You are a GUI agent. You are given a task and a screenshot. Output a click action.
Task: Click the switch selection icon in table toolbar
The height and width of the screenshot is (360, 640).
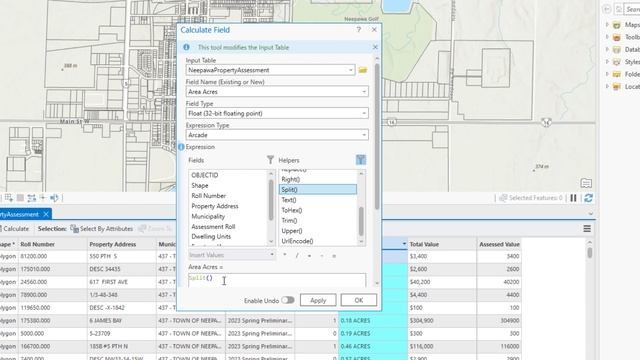coord(32,198)
